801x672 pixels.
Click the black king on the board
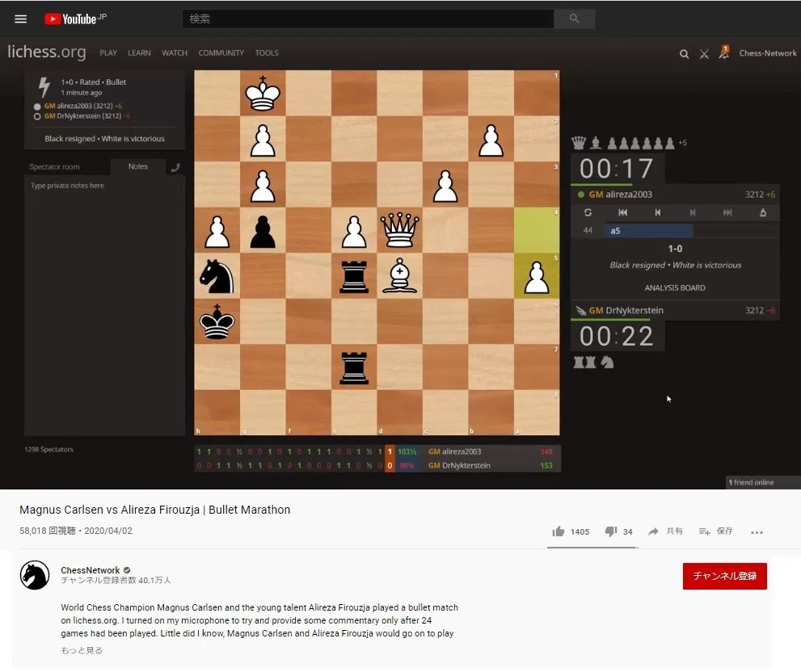point(217,321)
